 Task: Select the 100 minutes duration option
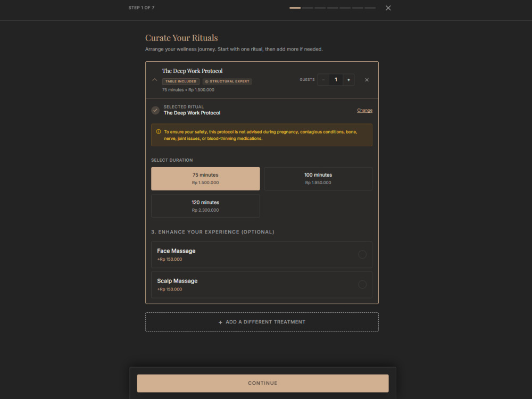(318, 178)
